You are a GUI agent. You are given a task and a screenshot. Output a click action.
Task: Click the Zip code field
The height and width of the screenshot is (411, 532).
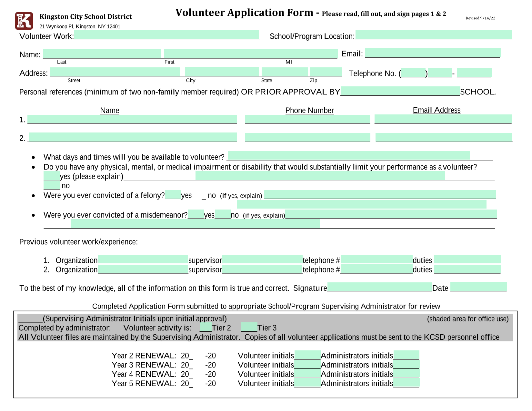click(x=326, y=72)
